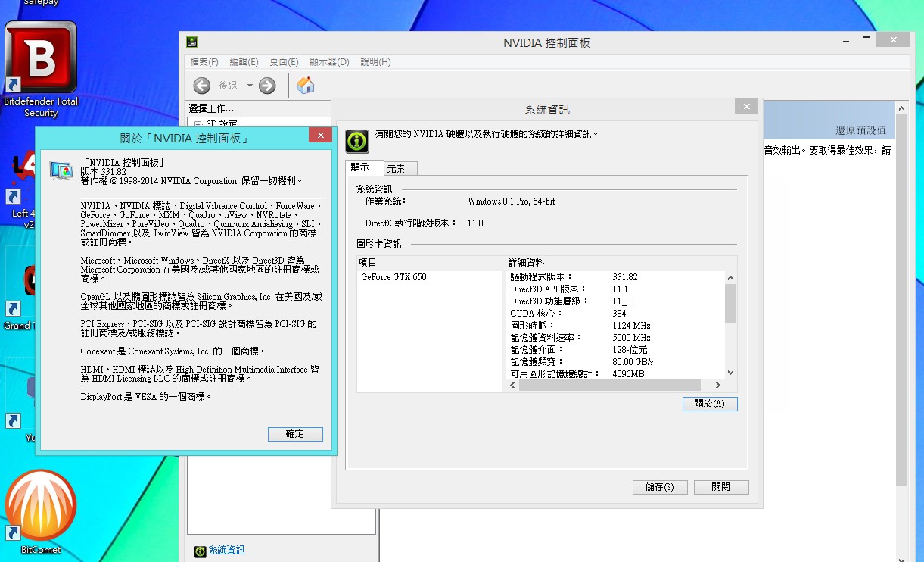Click the CUDA 核心 value 384
The height and width of the screenshot is (562, 924).
pyautogui.click(x=619, y=314)
